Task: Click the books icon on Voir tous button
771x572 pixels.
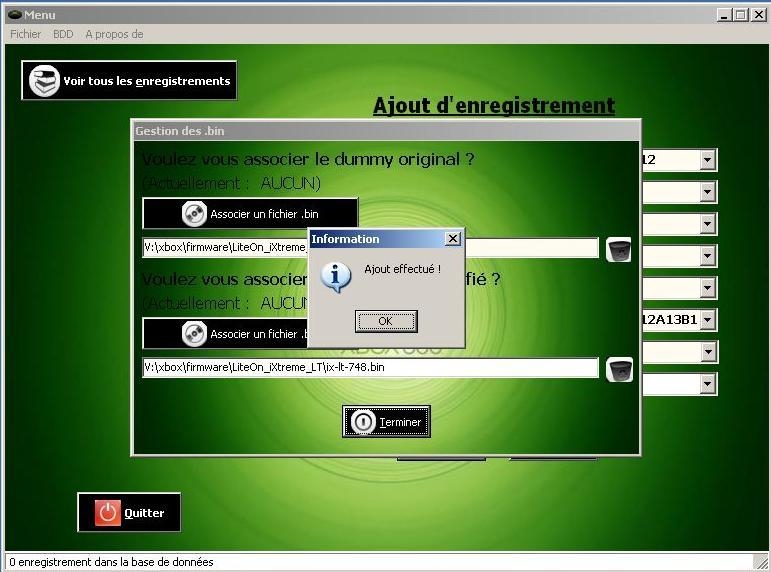Action: 44,81
